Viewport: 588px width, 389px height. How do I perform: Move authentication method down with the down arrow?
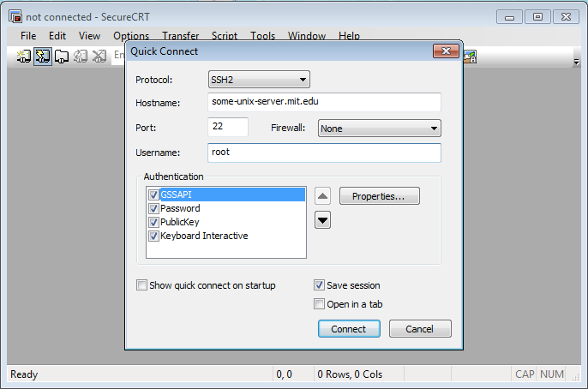[x=322, y=220]
